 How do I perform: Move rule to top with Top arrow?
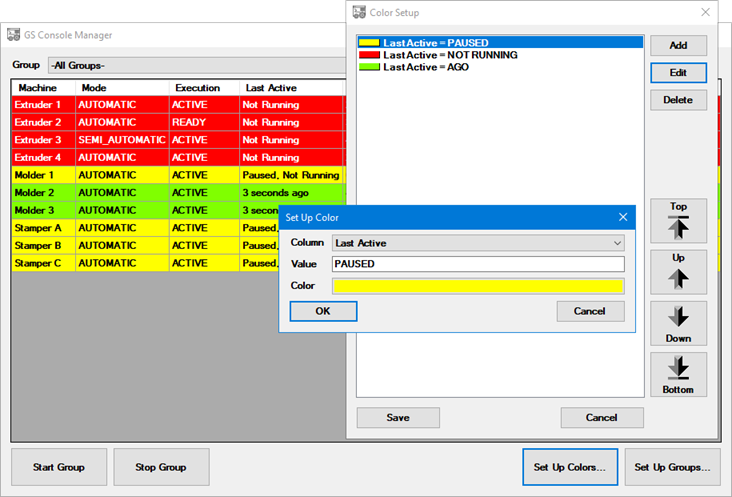pyautogui.click(x=678, y=221)
